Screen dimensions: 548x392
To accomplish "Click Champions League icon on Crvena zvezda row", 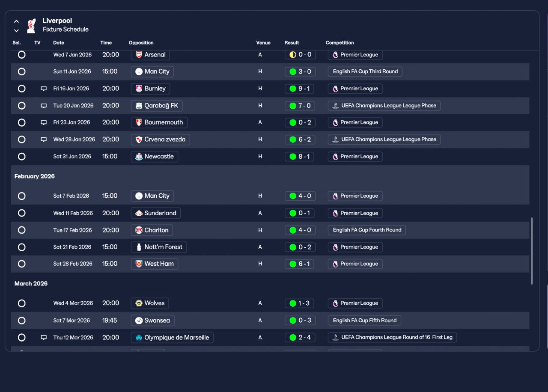I will click(336, 140).
